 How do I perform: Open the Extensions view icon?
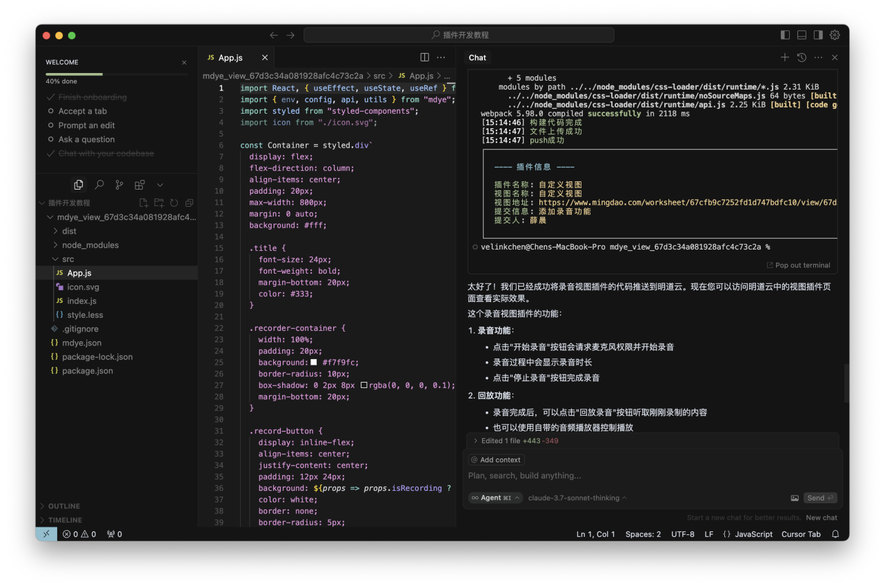[x=139, y=185]
